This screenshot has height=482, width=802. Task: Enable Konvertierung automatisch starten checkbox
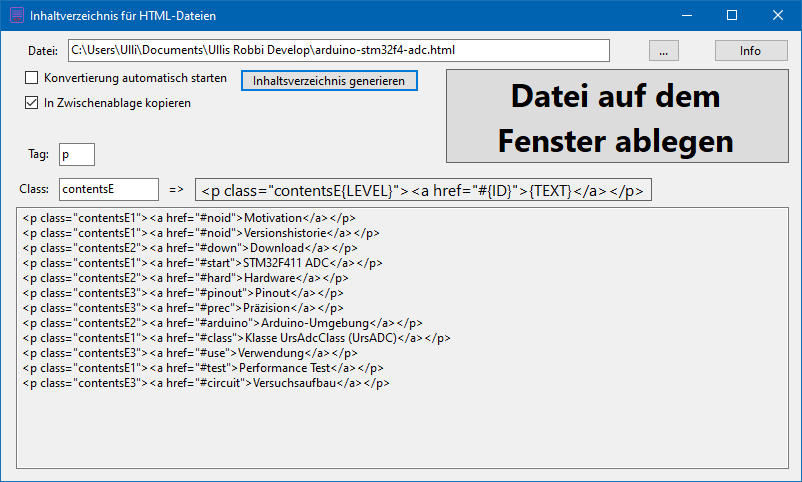tap(32, 78)
